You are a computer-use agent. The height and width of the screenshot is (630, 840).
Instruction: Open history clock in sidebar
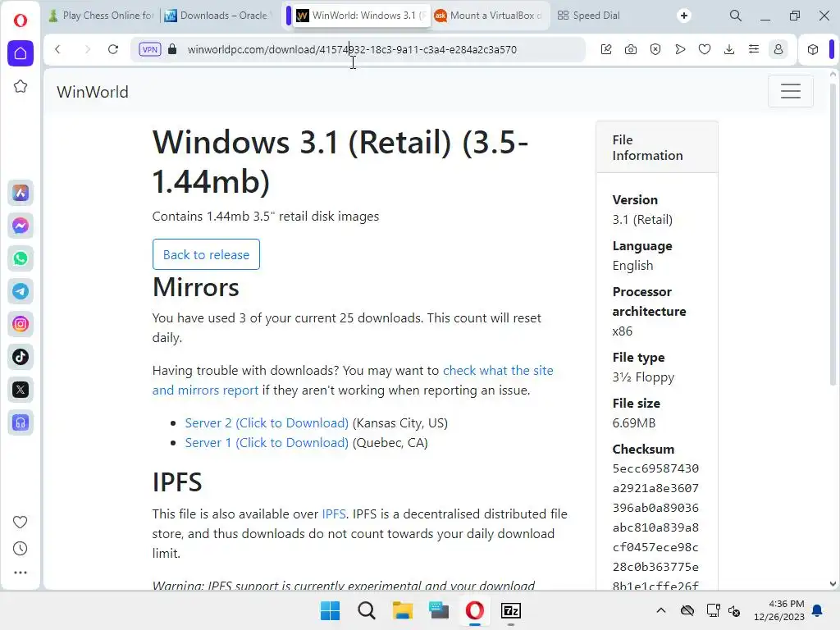pos(21,549)
